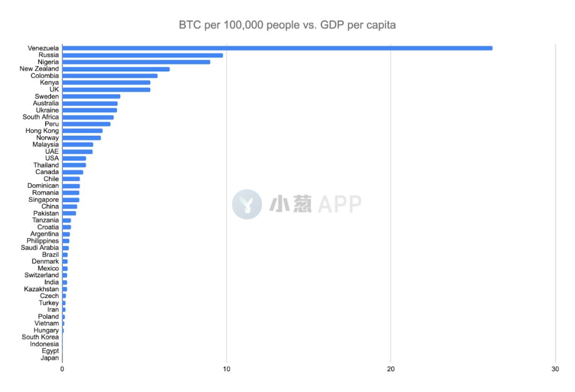This screenshot has width=575, height=392.
Task: Click the USA country label
Action: [x=52, y=159]
